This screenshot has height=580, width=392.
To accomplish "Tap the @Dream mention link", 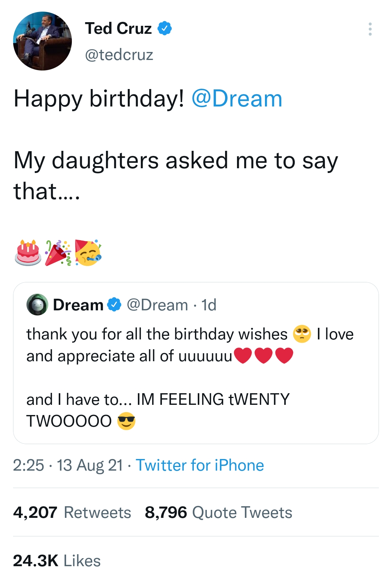I will (237, 98).
